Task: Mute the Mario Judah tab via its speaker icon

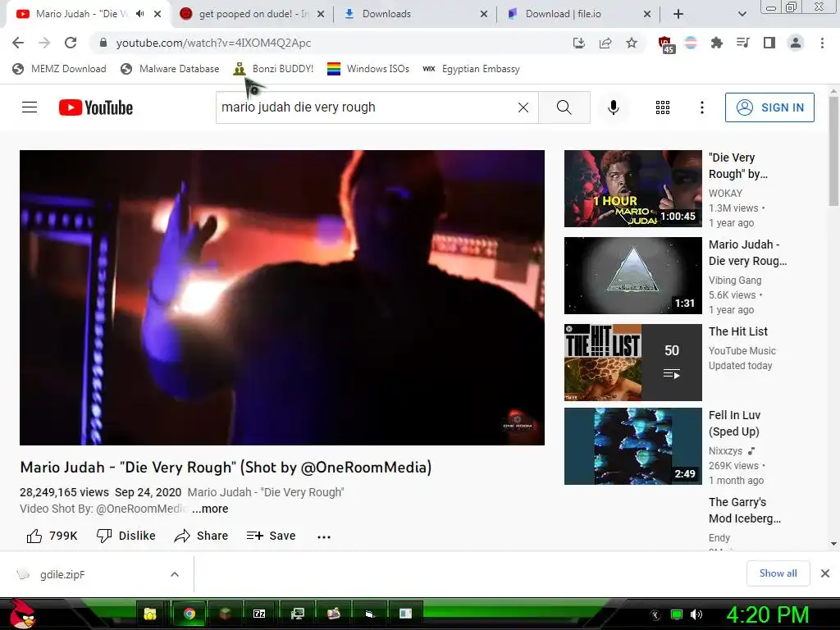Action: click(x=139, y=14)
